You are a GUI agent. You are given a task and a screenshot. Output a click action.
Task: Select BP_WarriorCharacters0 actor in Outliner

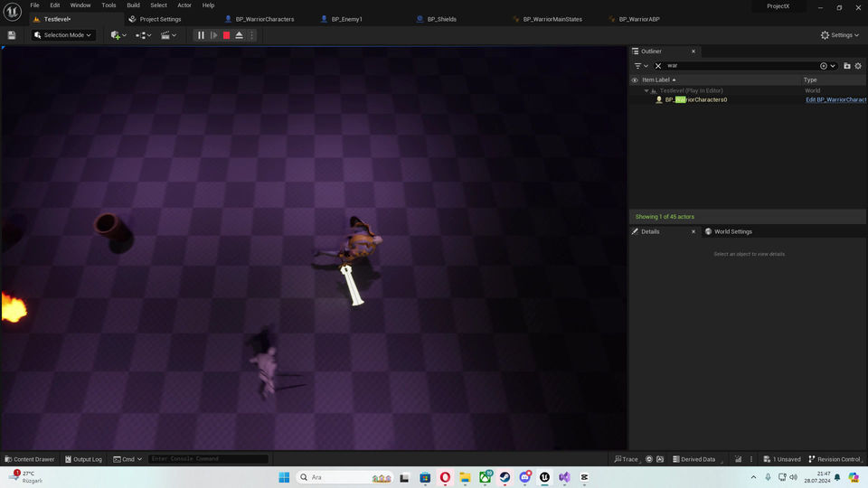tap(696, 99)
